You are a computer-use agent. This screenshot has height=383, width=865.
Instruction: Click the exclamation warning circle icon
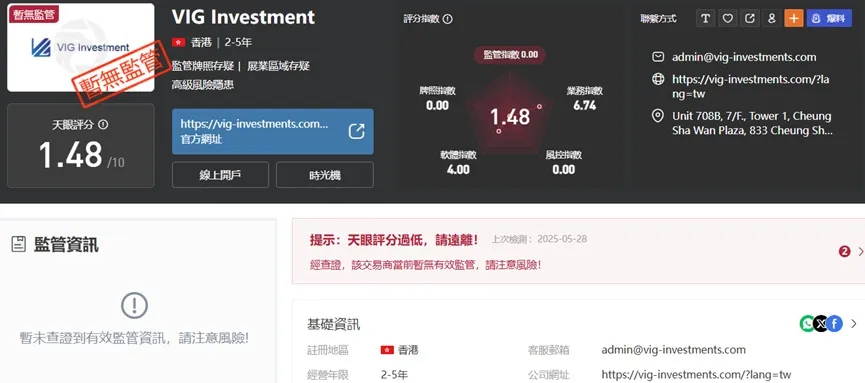pos(134,305)
